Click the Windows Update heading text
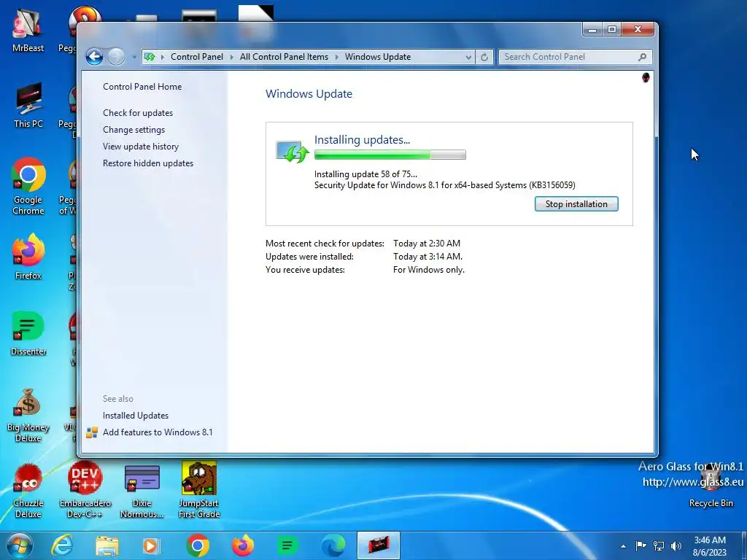747x560 pixels. (309, 94)
